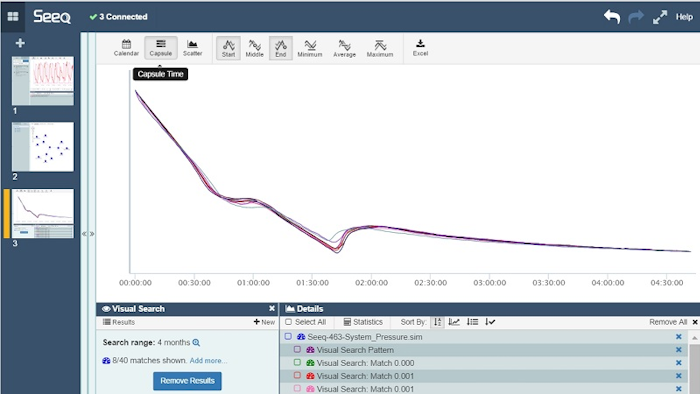The height and width of the screenshot is (394, 700).
Task: Sort details by checked items icon
Action: click(x=490, y=322)
